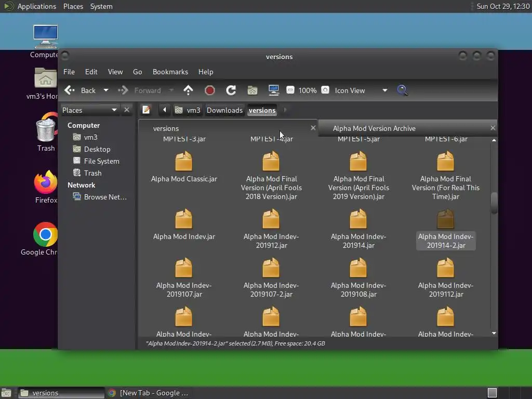The image size is (532, 399).
Task: Jump to the Downloads path button
Action: click(x=224, y=110)
